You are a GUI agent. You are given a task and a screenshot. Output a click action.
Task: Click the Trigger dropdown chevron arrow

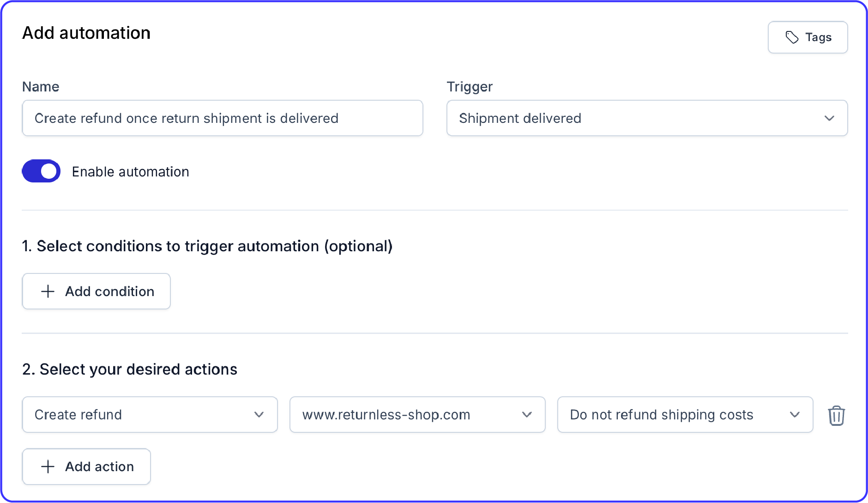tap(829, 118)
